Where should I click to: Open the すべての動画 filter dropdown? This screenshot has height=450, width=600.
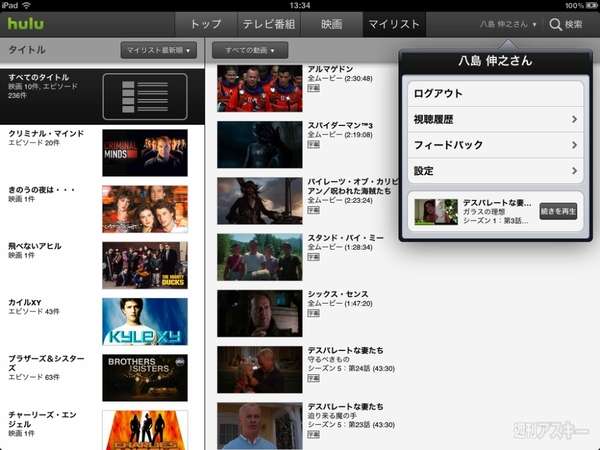[x=250, y=50]
